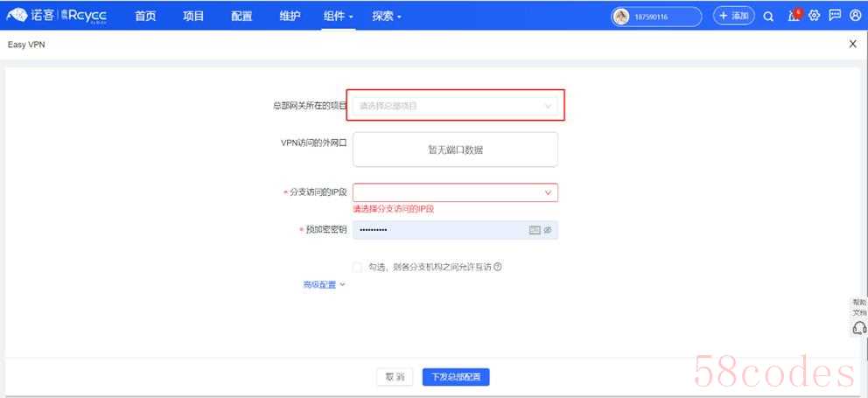Click the 暂无端口数据 port box
This screenshot has height=398, width=868.
click(x=455, y=150)
